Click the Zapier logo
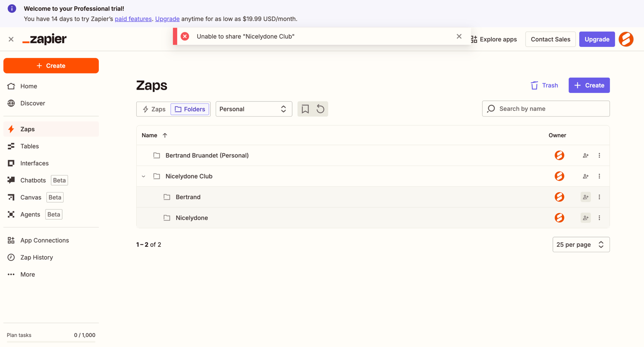 [x=44, y=39]
